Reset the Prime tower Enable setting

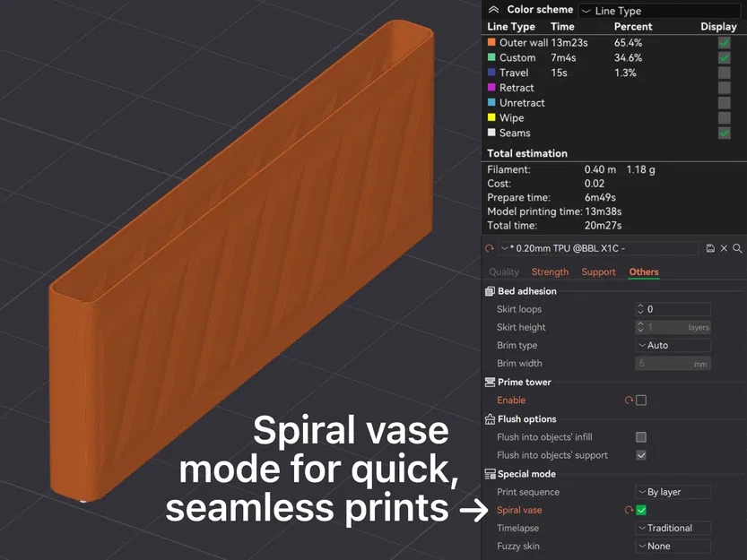[x=629, y=400]
